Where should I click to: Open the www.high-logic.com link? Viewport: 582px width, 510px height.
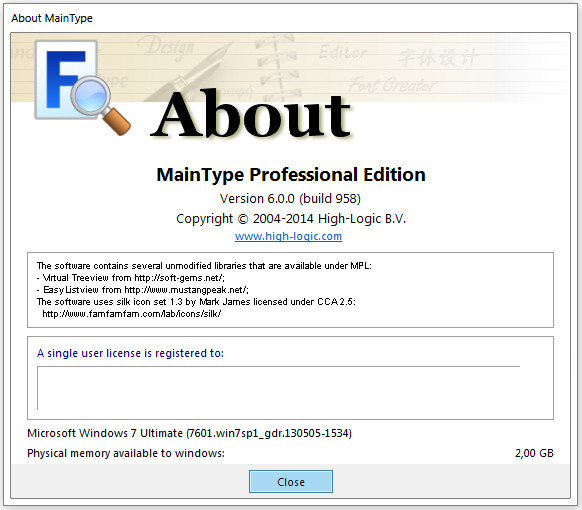click(288, 236)
